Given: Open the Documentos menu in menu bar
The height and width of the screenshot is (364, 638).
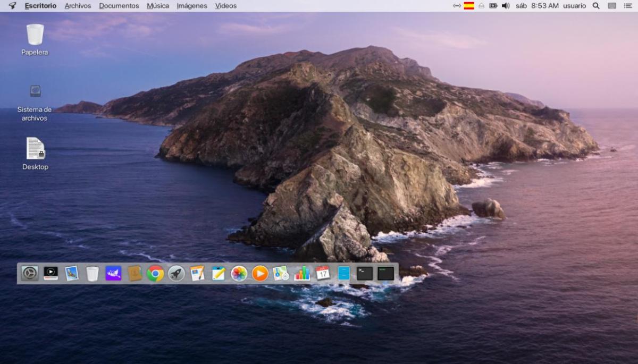Looking at the screenshot, I should pyautogui.click(x=119, y=6).
